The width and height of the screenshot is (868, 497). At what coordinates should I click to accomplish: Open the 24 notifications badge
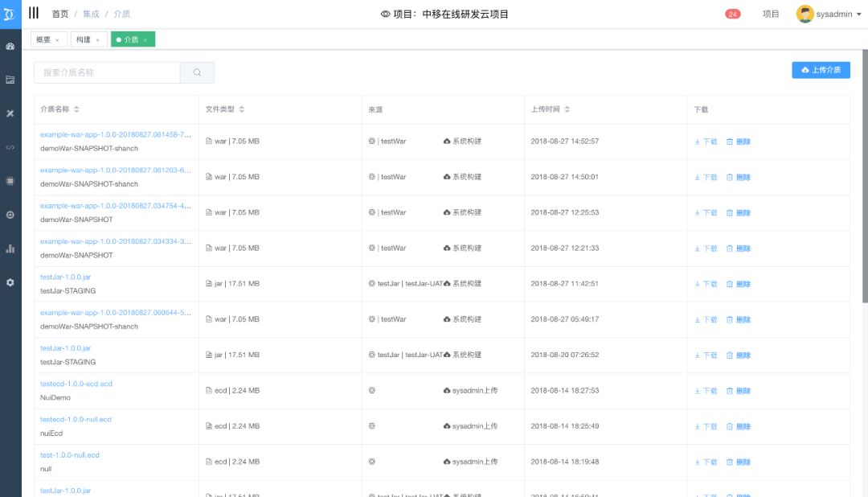click(x=732, y=14)
